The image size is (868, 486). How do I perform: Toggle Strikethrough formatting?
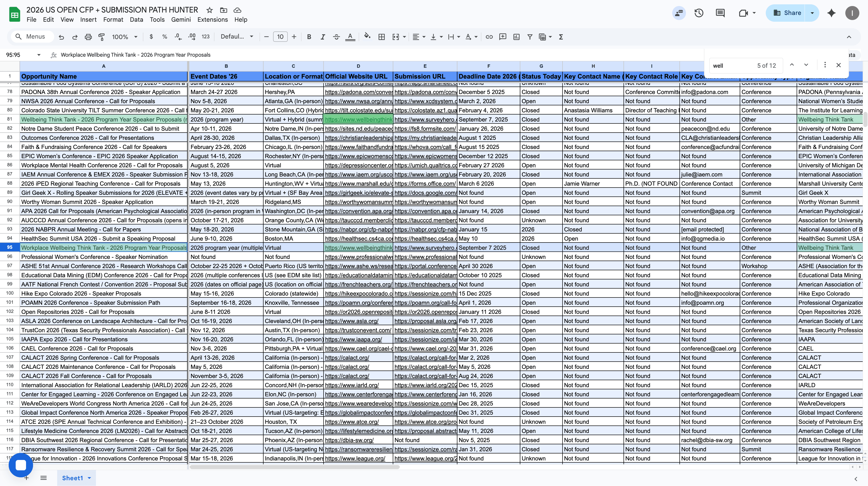click(x=336, y=37)
